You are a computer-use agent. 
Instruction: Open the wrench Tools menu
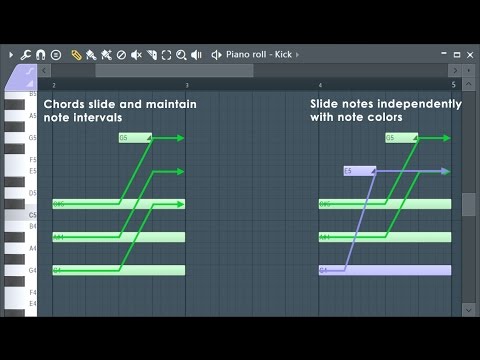[26, 55]
